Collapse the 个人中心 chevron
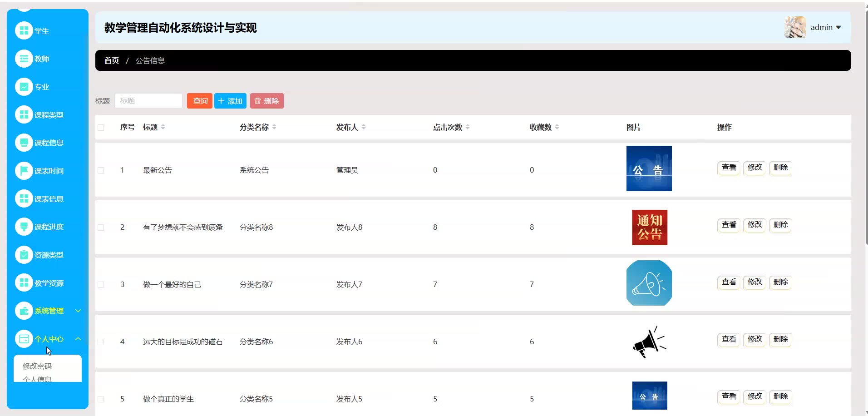868x416 pixels. (78, 339)
